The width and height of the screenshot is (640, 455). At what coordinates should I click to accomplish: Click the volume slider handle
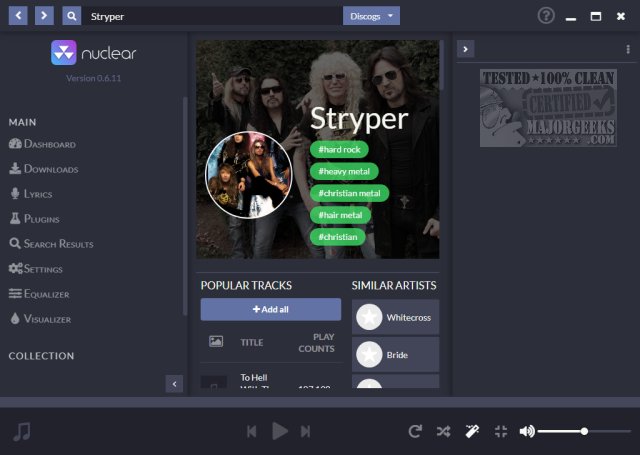(584, 431)
